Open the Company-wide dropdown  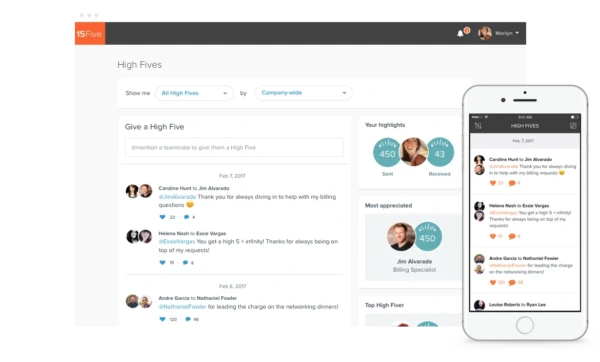click(303, 93)
